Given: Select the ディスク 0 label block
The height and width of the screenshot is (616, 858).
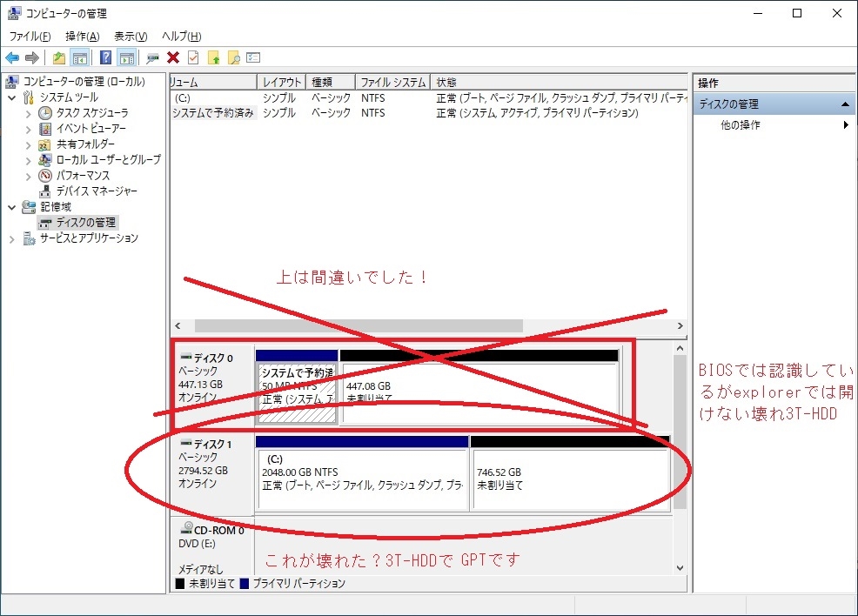Looking at the screenshot, I should coord(212,385).
